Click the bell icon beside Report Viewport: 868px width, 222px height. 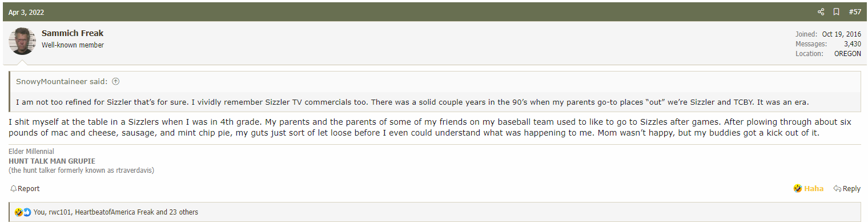[14, 189]
